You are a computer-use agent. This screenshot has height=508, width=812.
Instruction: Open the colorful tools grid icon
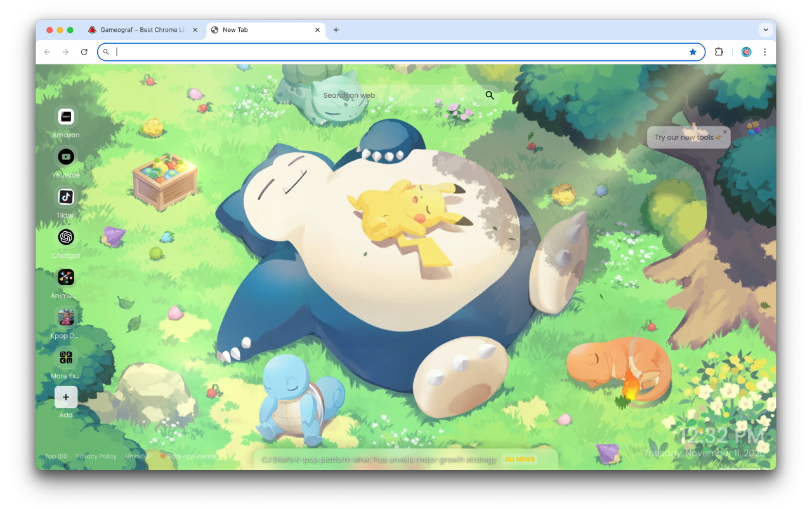click(x=753, y=129)
